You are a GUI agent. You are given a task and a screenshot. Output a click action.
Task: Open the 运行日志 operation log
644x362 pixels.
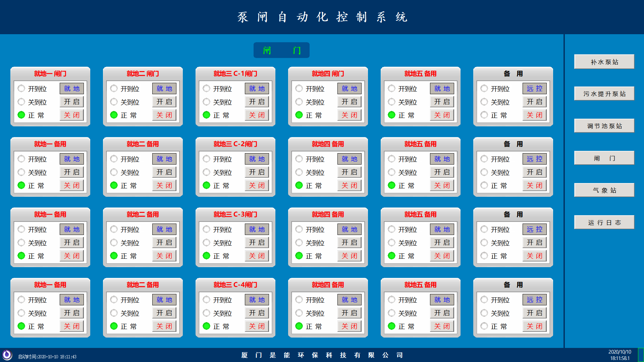pyautogui.click(x=604, y=222)
